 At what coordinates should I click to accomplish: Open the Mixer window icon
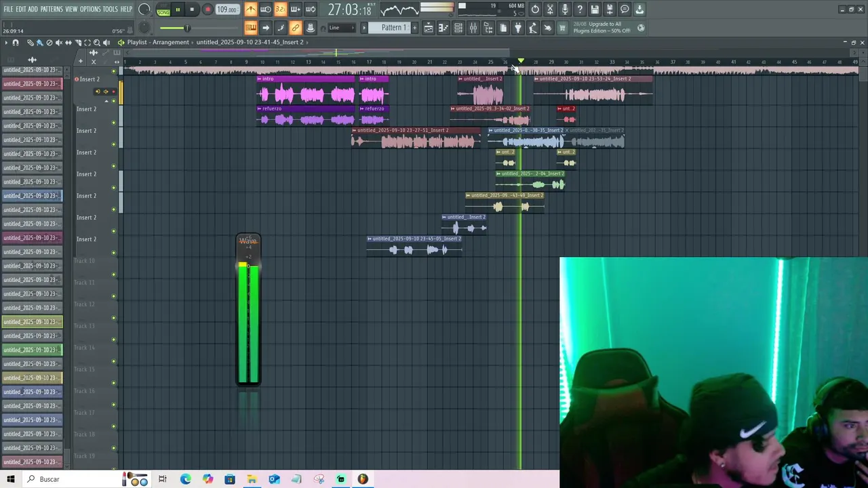(x=473, y=28)
